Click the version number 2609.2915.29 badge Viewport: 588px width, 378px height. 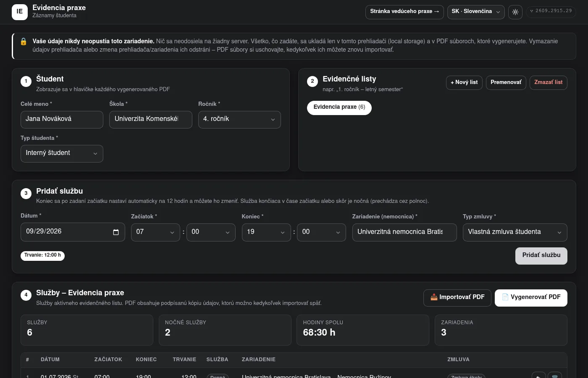coord(551,11)
